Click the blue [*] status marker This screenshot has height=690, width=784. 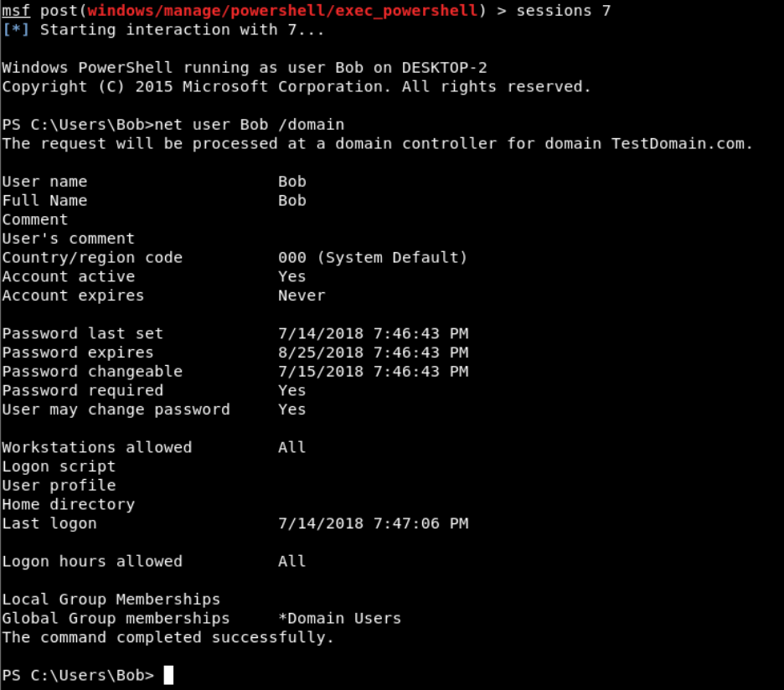pos(16,30)
